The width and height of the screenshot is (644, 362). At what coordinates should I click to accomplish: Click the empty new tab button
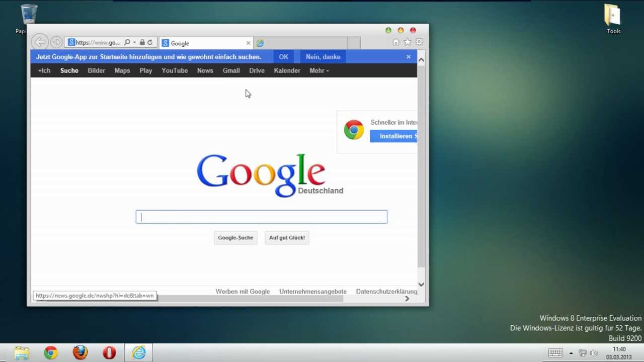[x=354, y=43]
